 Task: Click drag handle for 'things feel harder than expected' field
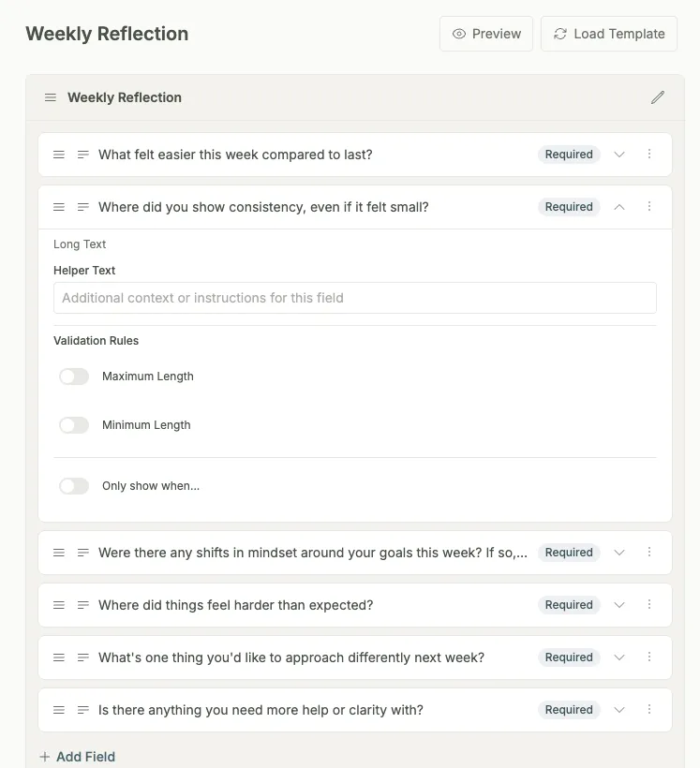pyautogui.click(x=59, y=605)
